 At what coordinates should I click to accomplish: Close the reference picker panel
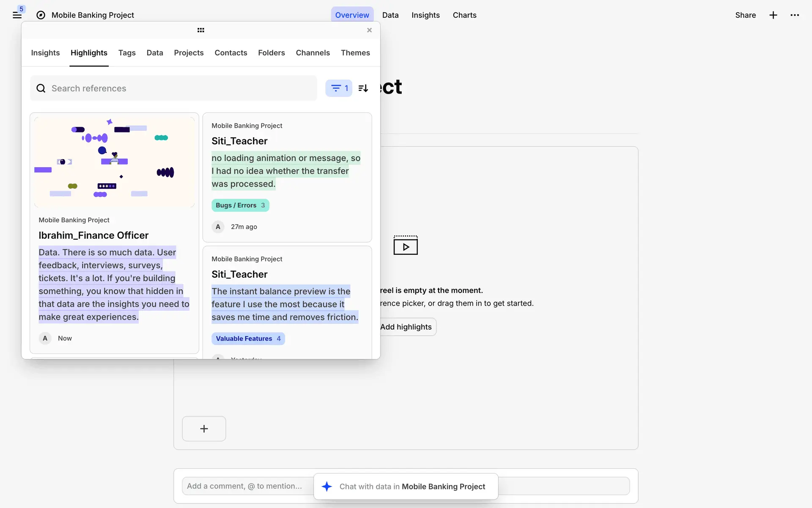tap(369, 30)
